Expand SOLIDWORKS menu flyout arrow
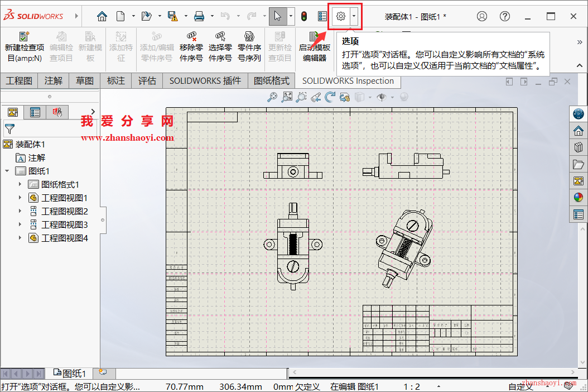This screenshot has height=392, width=588. pos(76,16)
